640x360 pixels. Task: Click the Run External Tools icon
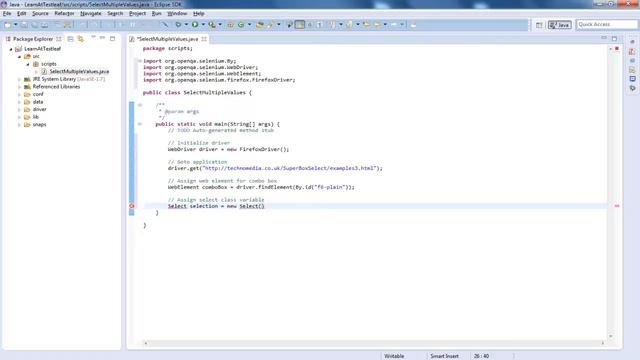212,24
